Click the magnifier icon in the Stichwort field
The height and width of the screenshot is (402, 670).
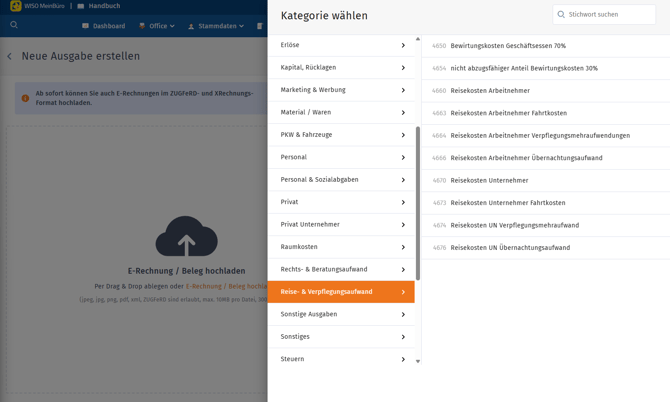pyautogui.click(x=562, y=15)
